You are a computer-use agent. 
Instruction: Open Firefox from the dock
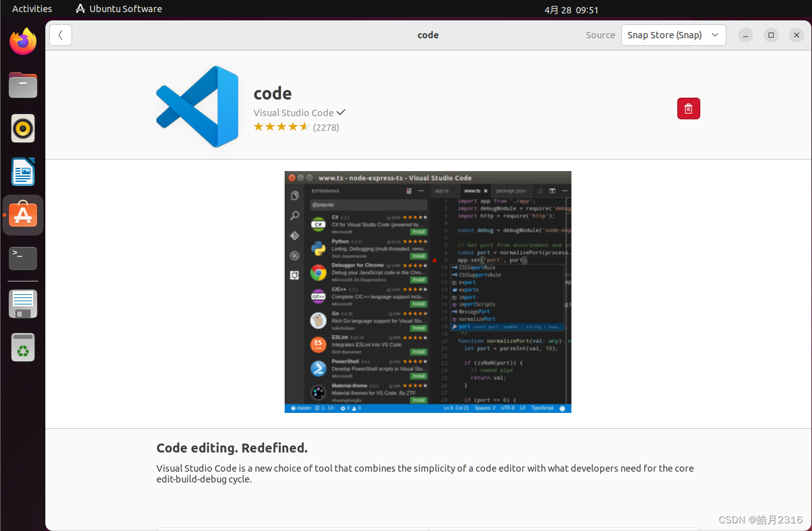tap(23, 41)
